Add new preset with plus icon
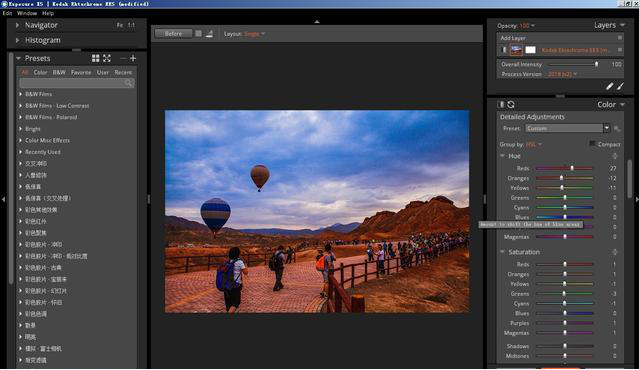 [x=133, y=58]
